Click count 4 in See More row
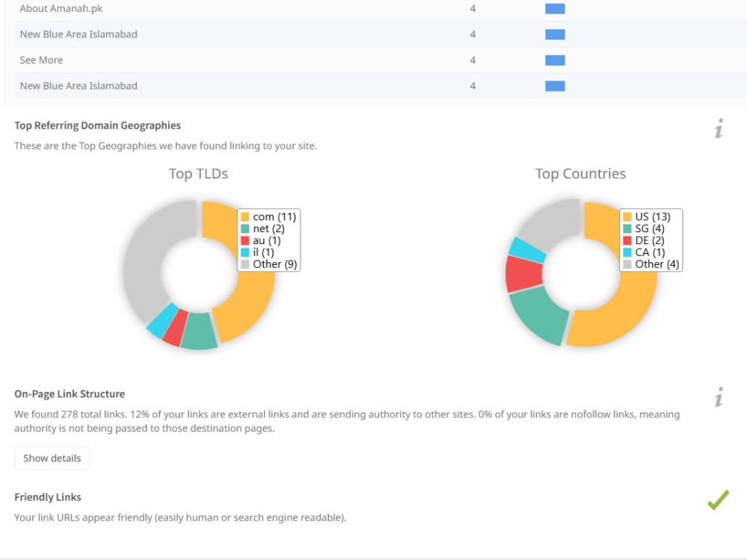747x560 pixels. pyautogui.click(x=473, y=60)
